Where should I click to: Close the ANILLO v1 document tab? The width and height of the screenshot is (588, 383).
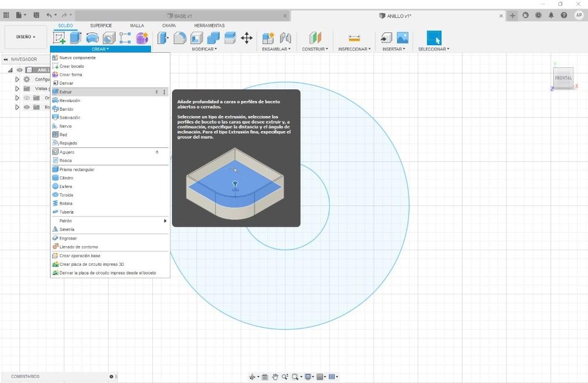click(x=501, y=16)
